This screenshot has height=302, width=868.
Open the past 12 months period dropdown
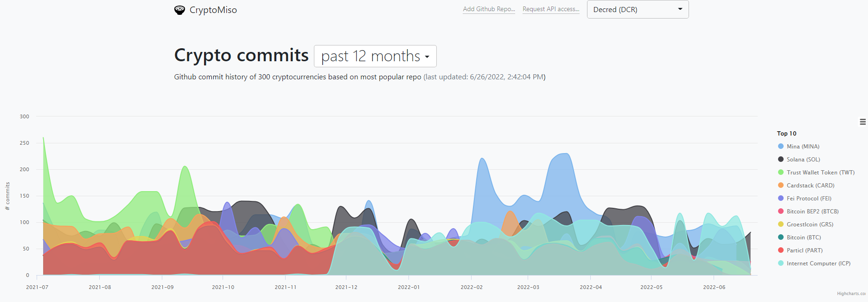click(375, 56)
